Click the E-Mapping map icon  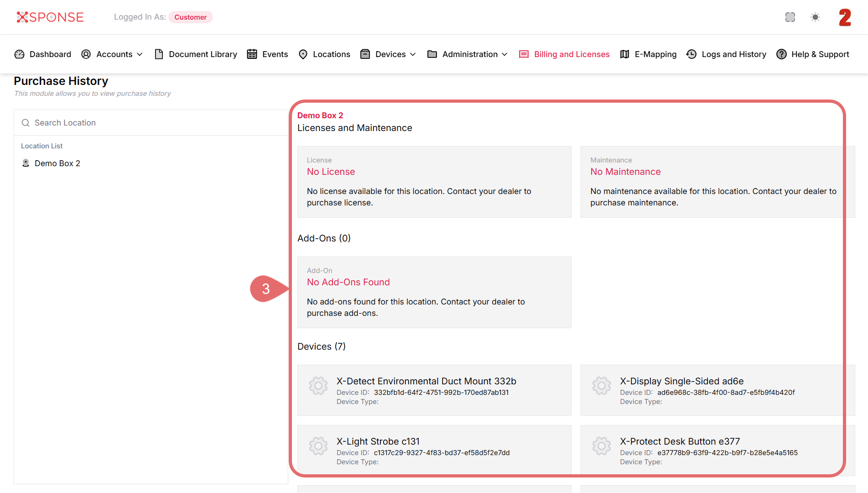click(624, 54)
